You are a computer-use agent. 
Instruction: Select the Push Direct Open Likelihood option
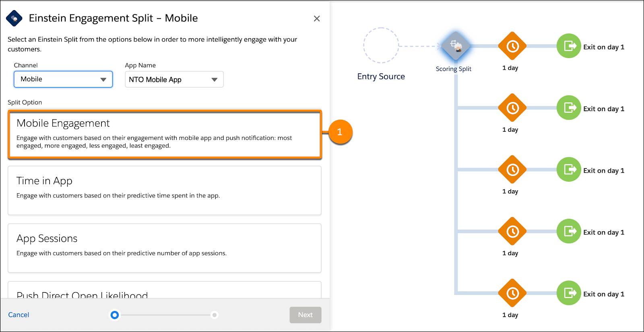tap(165, 290)
